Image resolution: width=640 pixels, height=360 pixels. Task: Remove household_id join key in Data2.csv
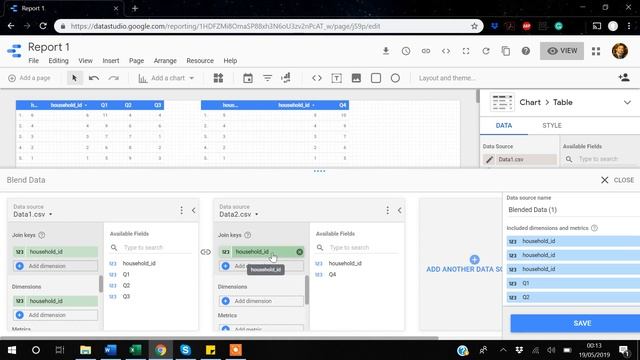pos(300,252)
